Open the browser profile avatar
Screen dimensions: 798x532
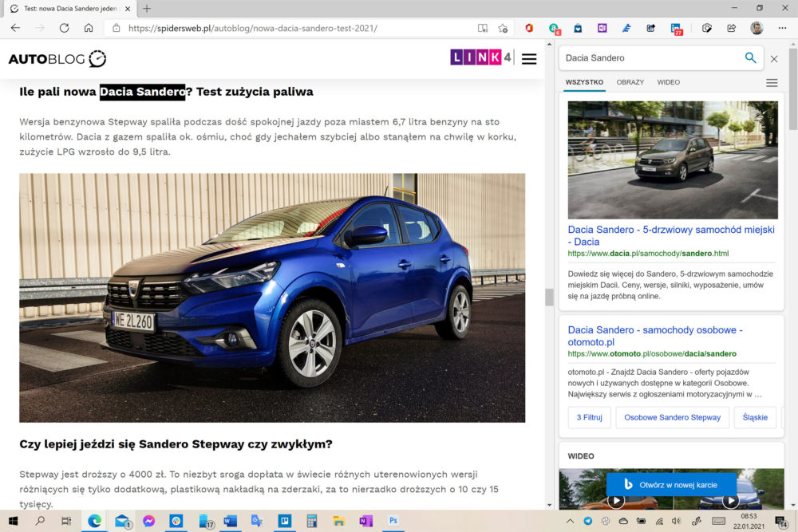pyautogui.click(x=757, y=28)
